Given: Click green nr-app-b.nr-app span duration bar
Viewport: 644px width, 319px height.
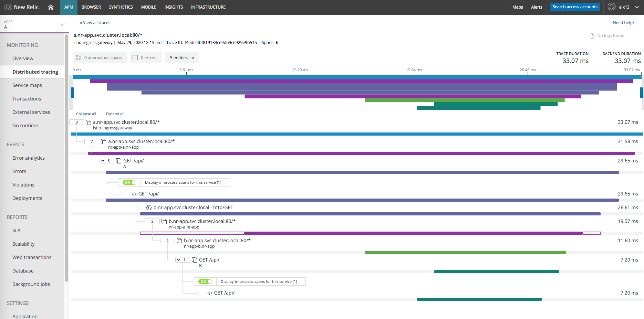Looking at the screenshot, I should point(465,252).
